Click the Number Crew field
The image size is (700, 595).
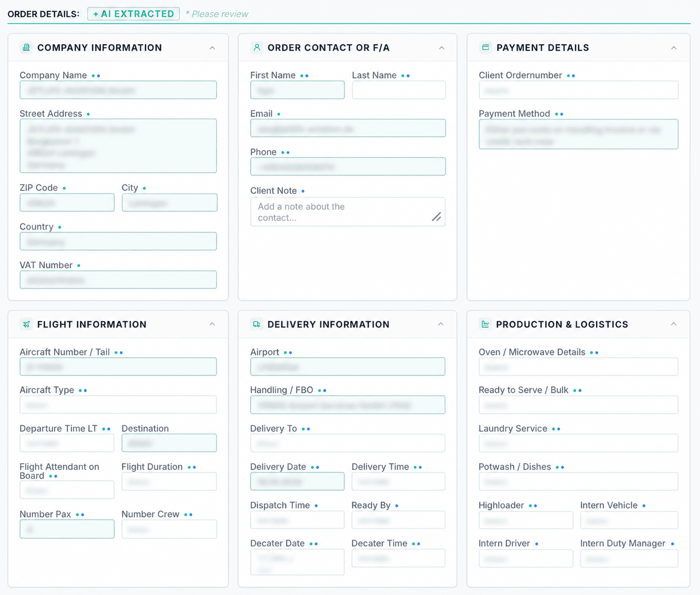tap(169, 529)
